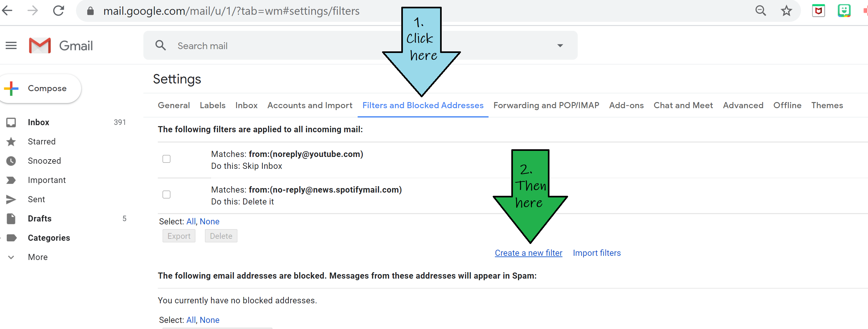The height and width of the screenshot is (329, 868).
Task: Check the noreply@youtube.com filter checkbox
Action: [166, 159]
